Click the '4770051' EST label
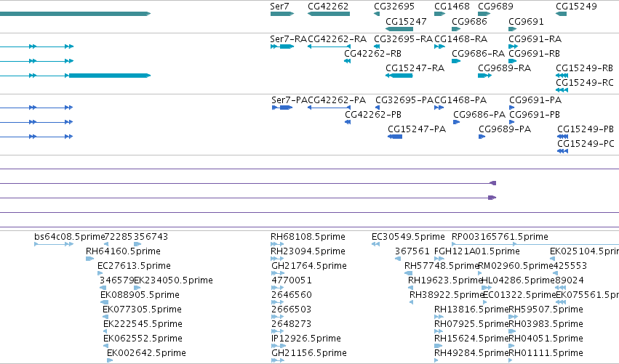Screen dimensions: 619x364 coord(292,280)
